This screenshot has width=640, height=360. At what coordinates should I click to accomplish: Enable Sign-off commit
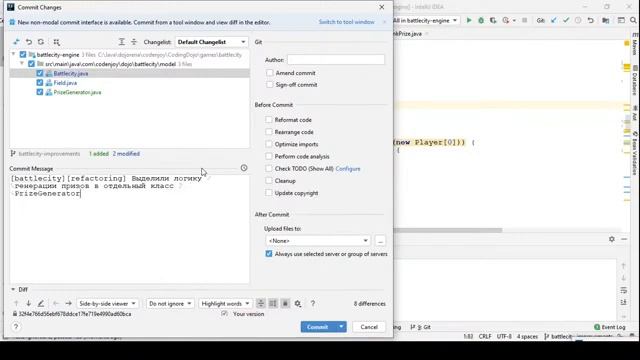[269, 84]
